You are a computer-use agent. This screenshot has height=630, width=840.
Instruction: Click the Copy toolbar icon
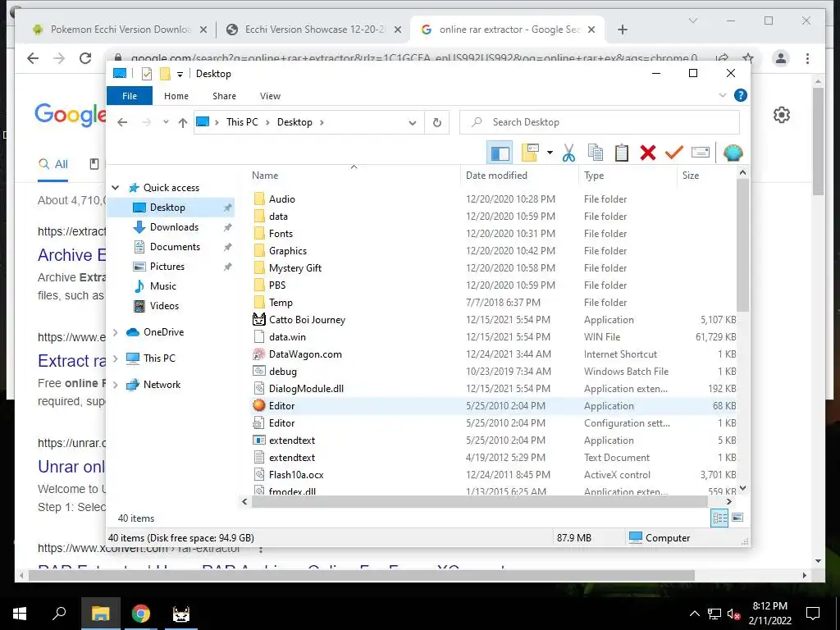(596, 153)
